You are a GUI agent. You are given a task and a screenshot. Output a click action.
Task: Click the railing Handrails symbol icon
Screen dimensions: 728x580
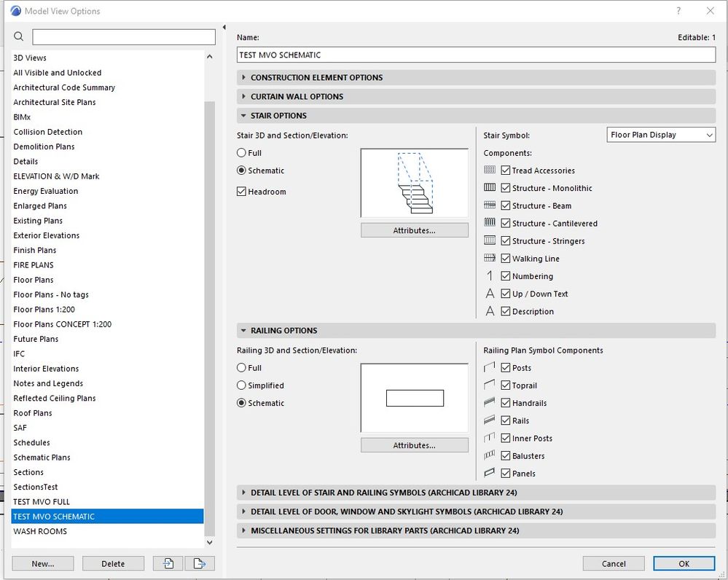coord(490,403)
